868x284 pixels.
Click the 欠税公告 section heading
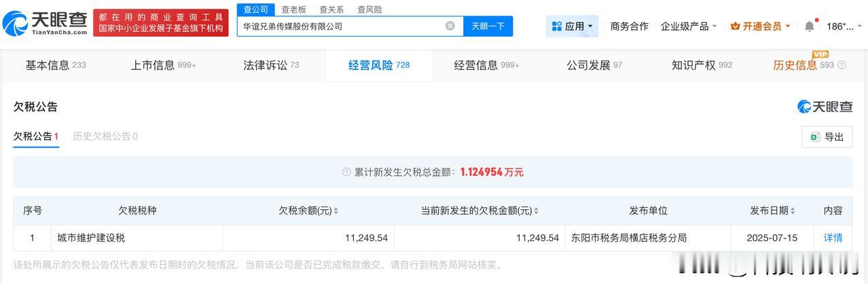pos(35,107)
